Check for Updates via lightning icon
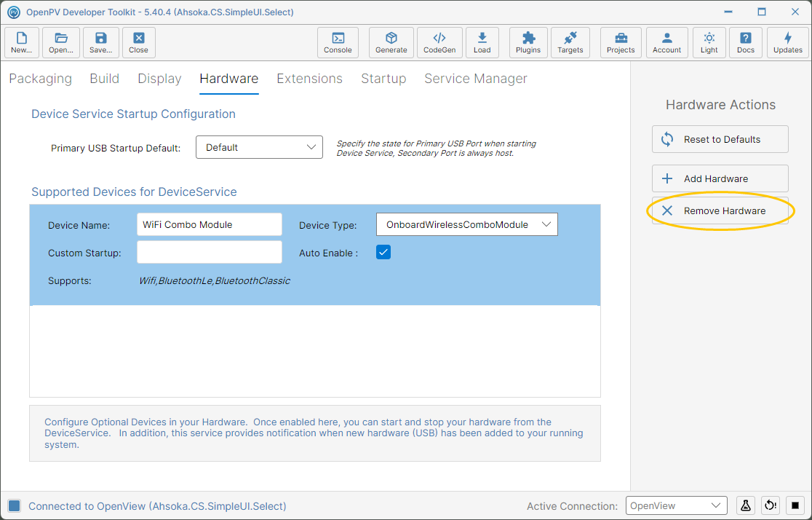 click(788, 42)
